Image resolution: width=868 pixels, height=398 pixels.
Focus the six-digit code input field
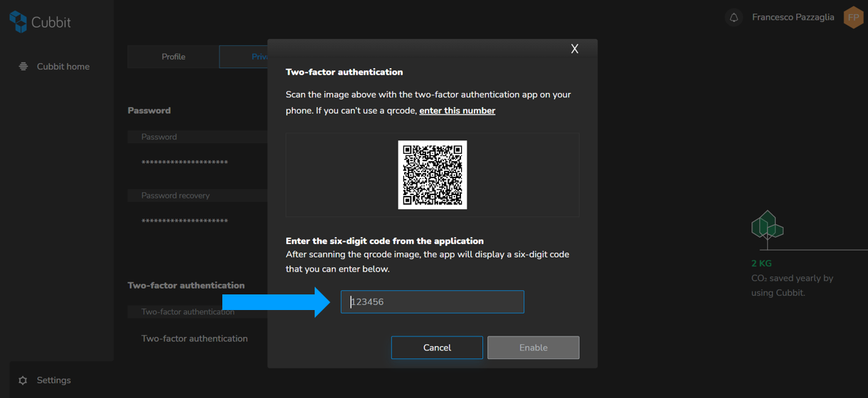point(433,302)
